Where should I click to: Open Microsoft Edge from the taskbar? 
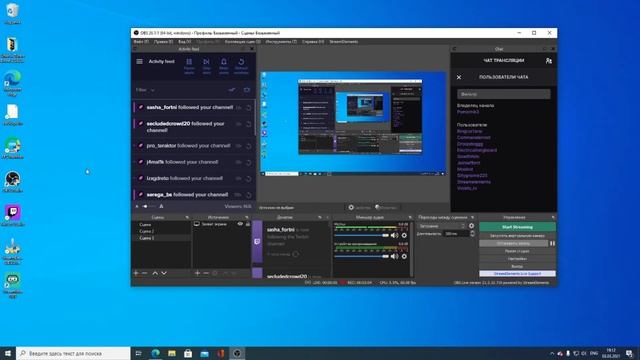tap(156, 353)
